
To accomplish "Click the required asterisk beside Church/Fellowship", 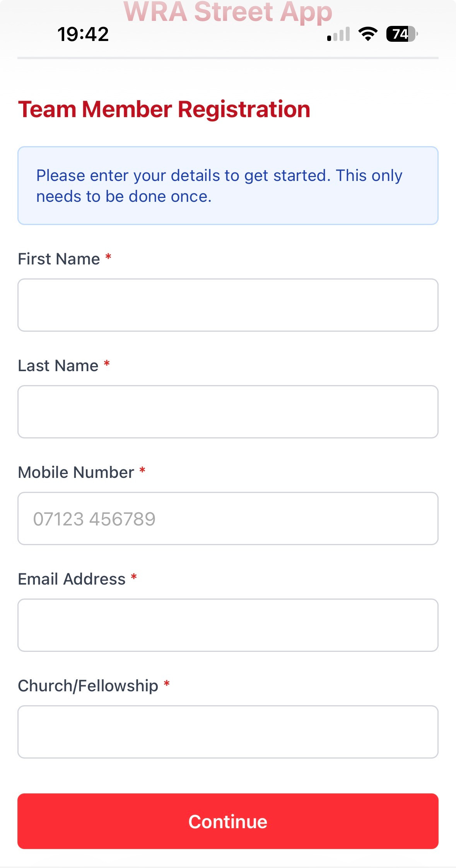I will coord(167,684).
